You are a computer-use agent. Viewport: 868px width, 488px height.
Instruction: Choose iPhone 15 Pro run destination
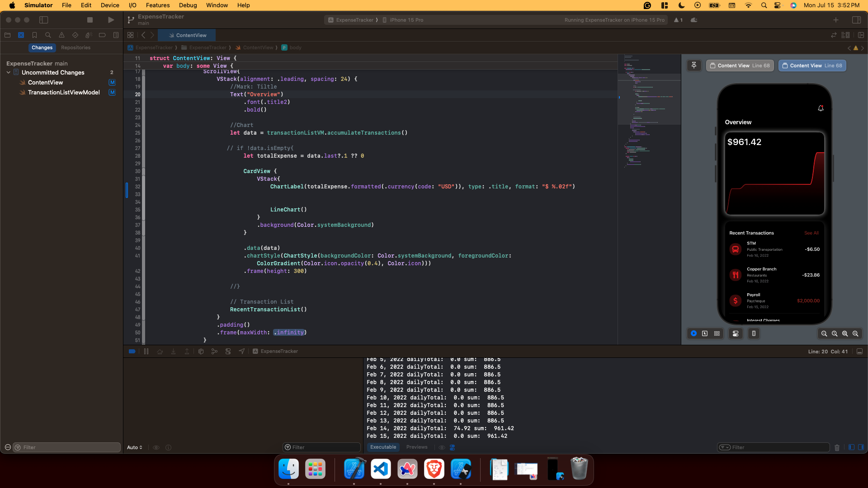[403, 20]
